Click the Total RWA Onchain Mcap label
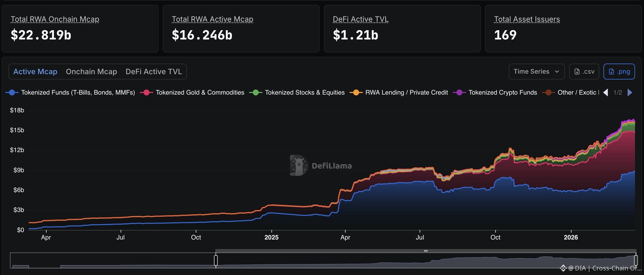Viewport: 644px width, 275px height. pos(55,19)
